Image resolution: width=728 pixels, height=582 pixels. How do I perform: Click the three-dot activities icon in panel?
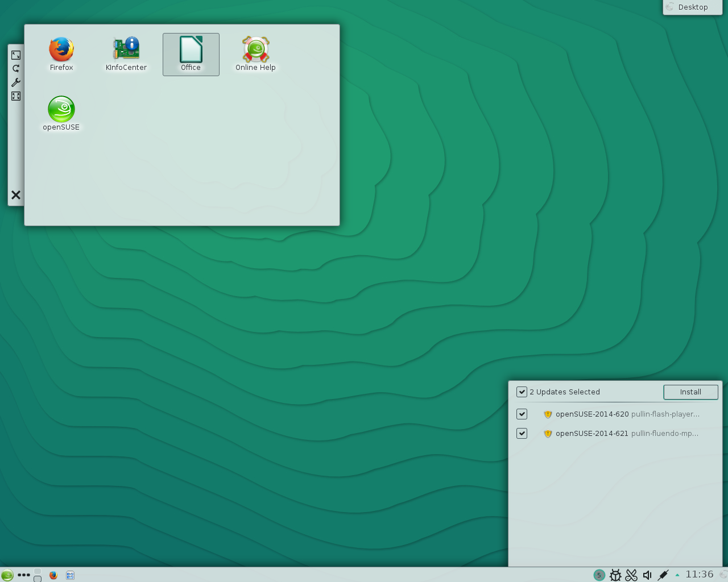coord(24,575)
